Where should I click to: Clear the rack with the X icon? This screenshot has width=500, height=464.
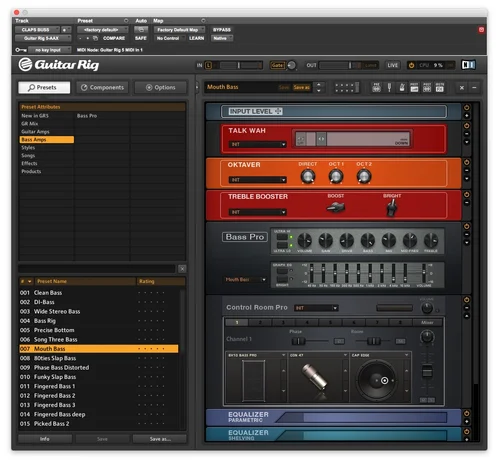tap(462, 88)
